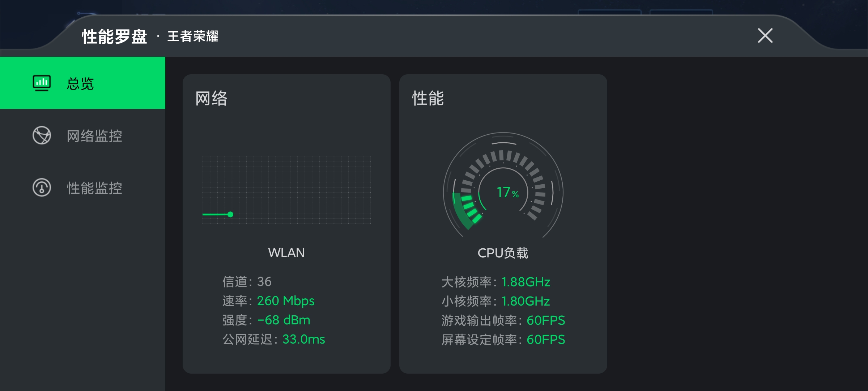Open the 网络监控 tab
The image size is (868, 391).
click(x=82, y=135)
